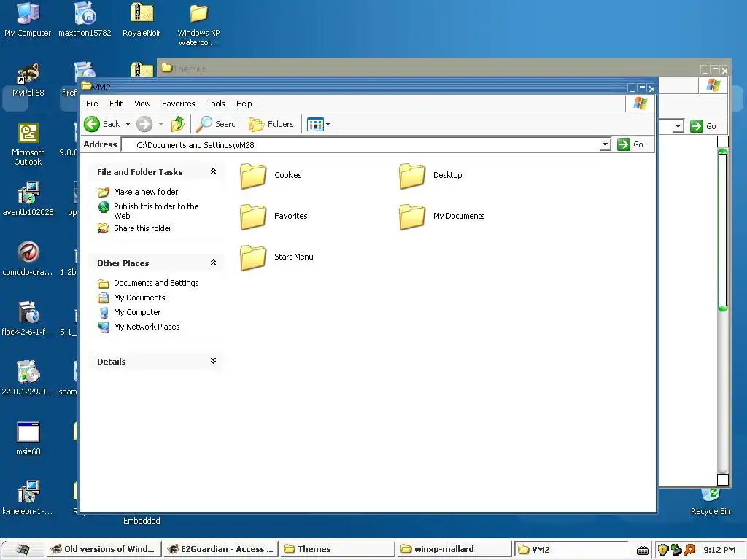
Task: Select the Start Menu folder
Action: [x=277, y=257]
